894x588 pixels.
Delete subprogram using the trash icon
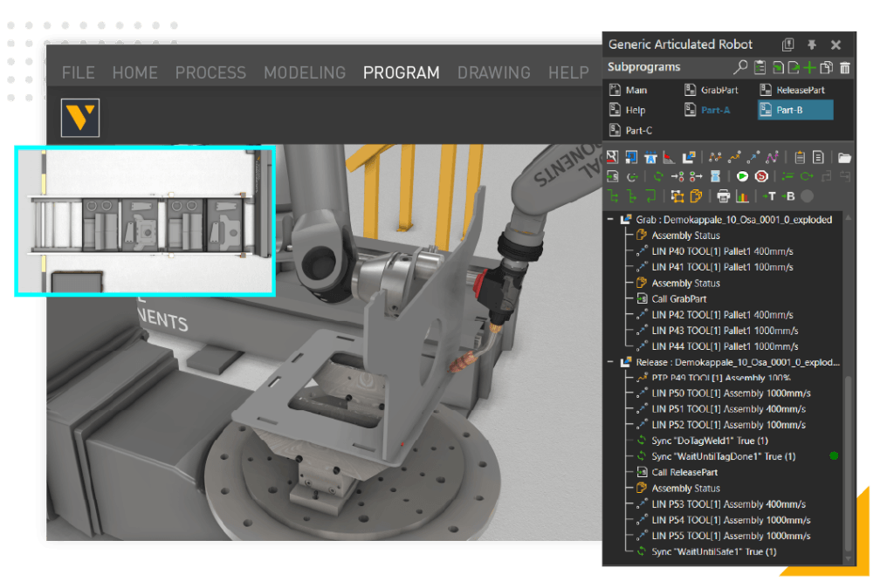845,68
